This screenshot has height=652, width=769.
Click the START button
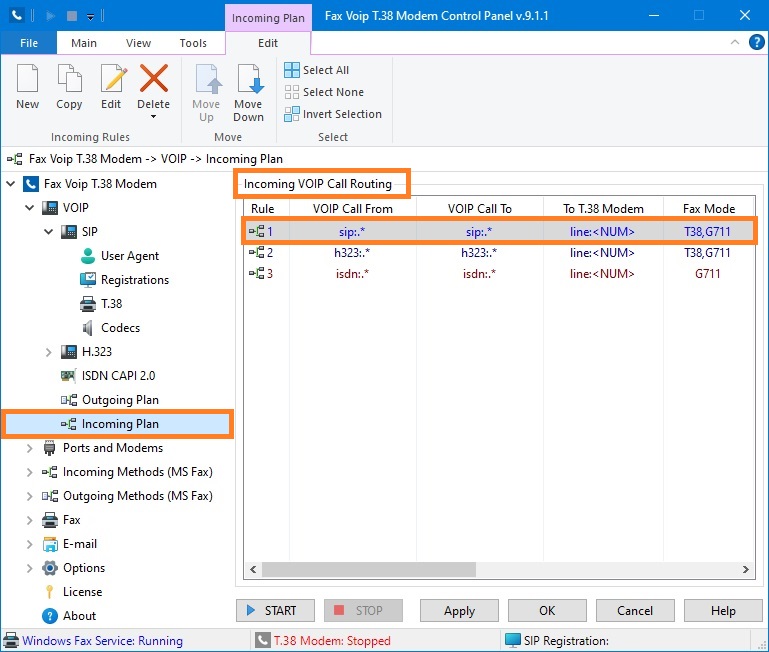tap(275, 611)
